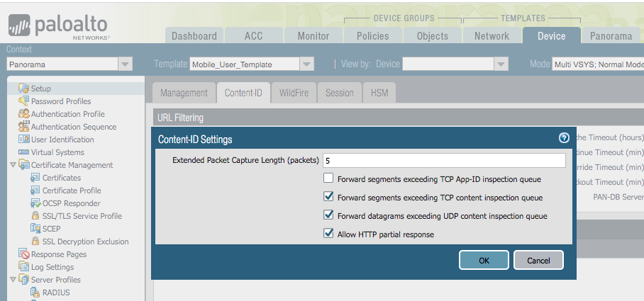Viewport: 644px width, 301px height.
Task: Click the Virtual Systems icon
Action: [x=24, y=152]
